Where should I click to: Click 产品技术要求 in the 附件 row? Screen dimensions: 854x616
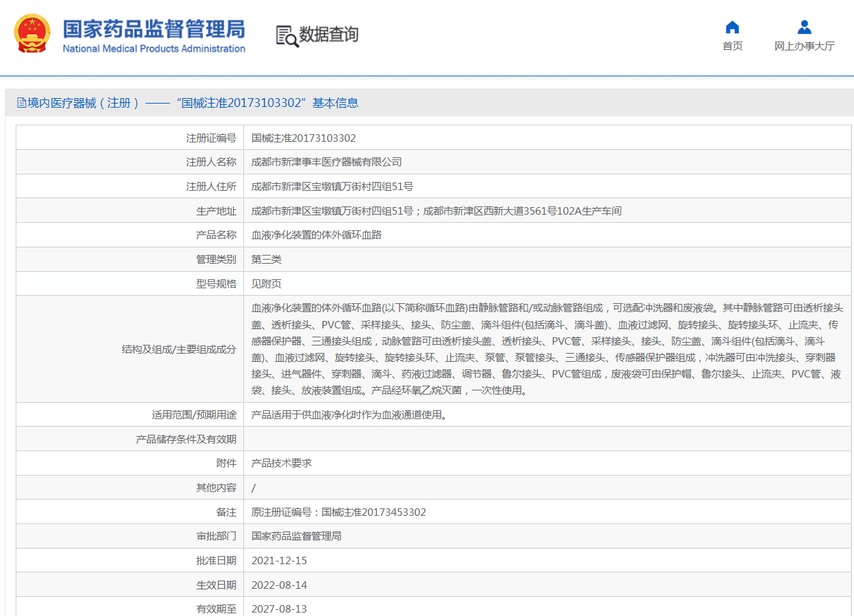click(281, 463)
